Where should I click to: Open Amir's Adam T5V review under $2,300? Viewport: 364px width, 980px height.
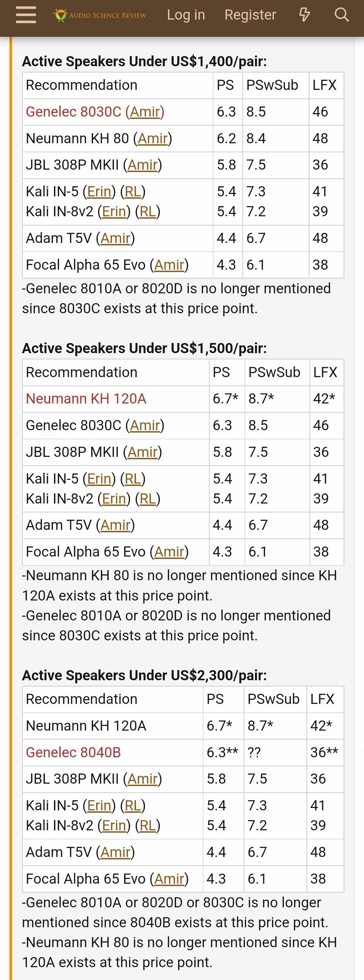click(x=115, y=852)
